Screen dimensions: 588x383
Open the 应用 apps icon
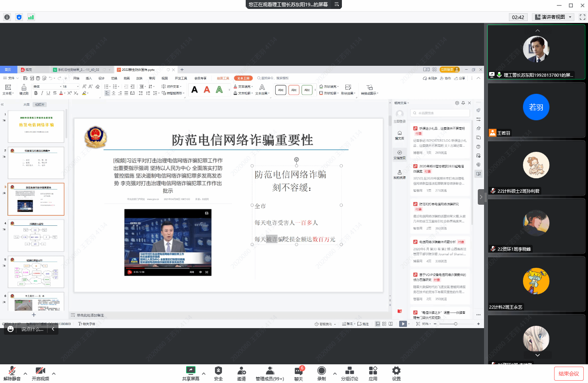[x=373, y=373]
